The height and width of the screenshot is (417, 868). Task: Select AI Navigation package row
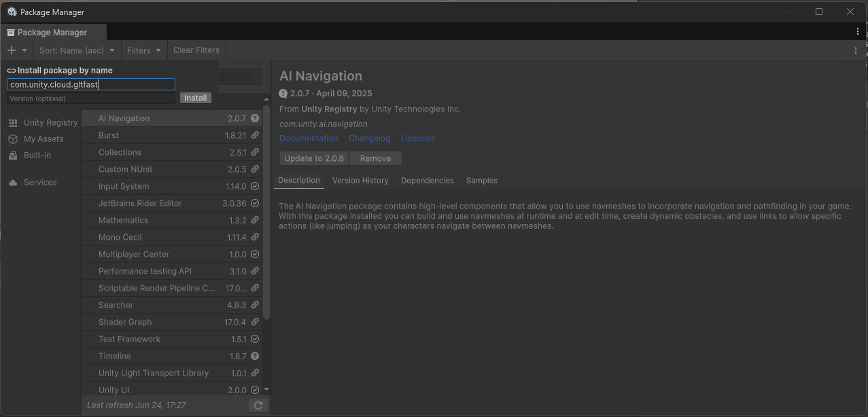tap(171, 118)
